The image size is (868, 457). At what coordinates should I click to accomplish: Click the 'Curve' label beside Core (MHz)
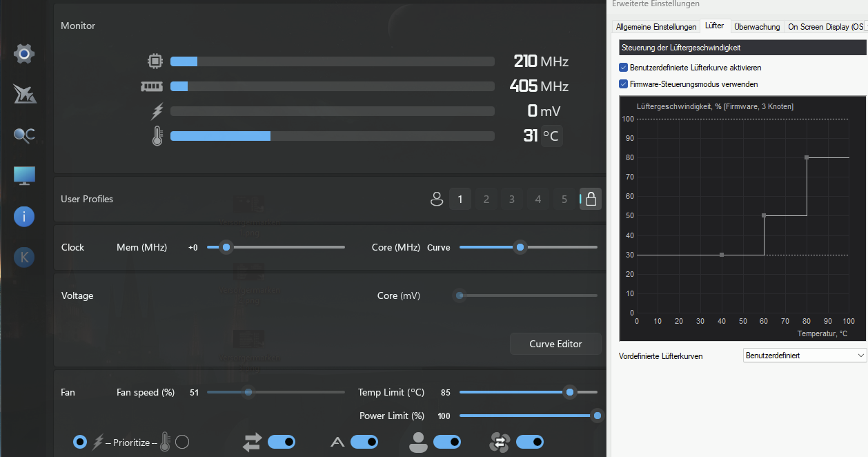pos(439,248)
